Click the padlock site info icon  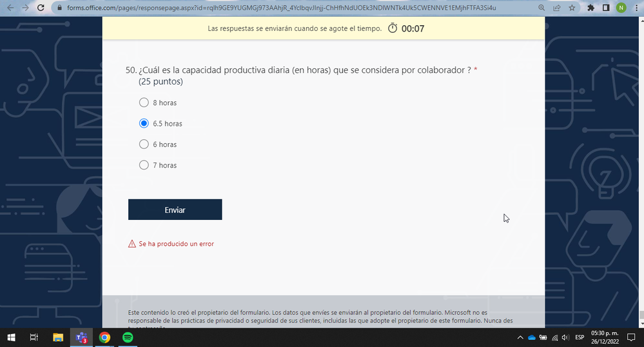pos(60,8)
